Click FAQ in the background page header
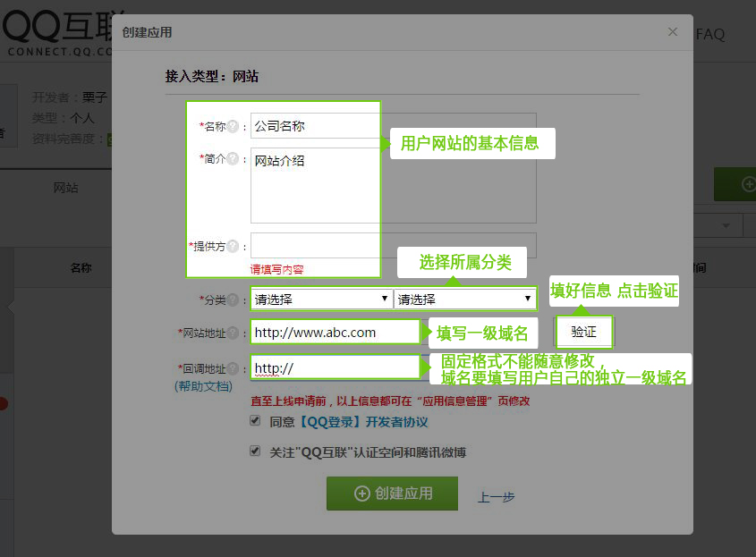This screenshot has width=756, height=557. click(710, 34)
